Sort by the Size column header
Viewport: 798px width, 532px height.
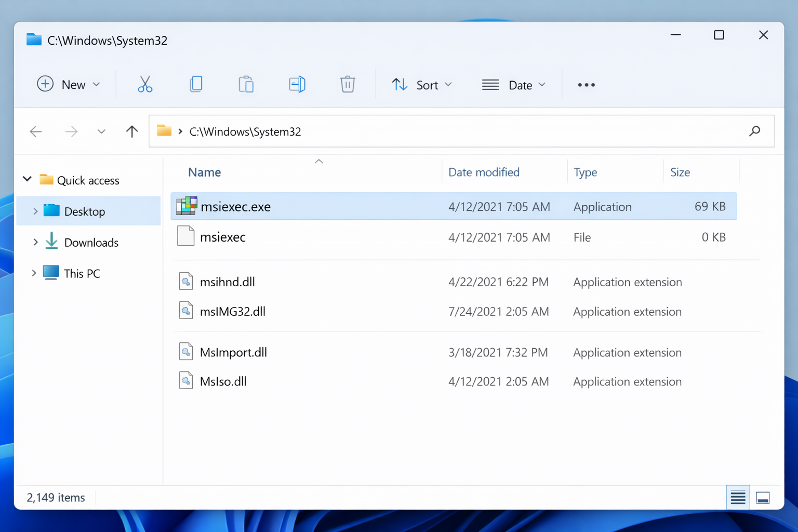pos(680,172)
